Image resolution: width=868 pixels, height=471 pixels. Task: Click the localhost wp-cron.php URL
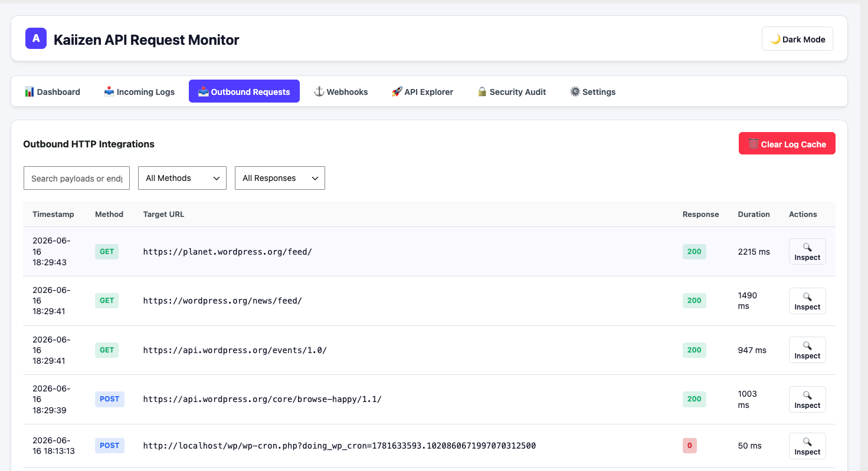click(x=339, y=446)
